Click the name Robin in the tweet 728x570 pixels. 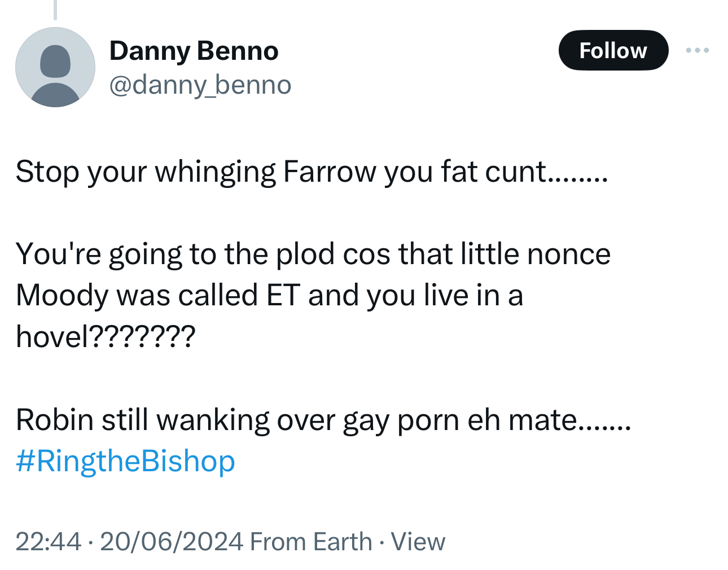click(x=54, y=420)
